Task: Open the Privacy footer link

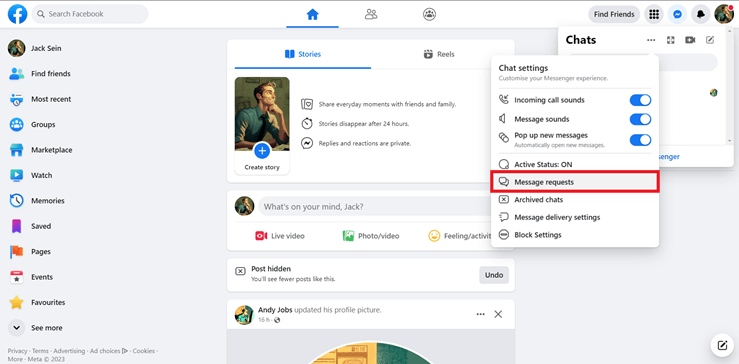Action: [x=17, y=351]
